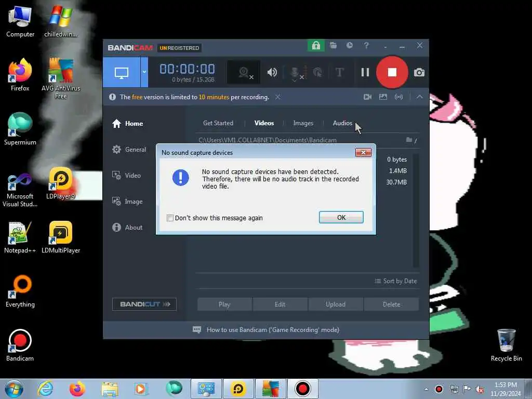Image resolution: width=532 pixels, height=399 pixels.
Task: Switch to Audios tab
Action: 342,123
